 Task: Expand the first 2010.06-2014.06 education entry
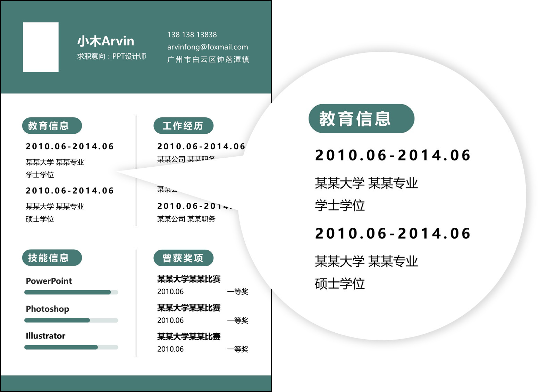pos(70,146)
